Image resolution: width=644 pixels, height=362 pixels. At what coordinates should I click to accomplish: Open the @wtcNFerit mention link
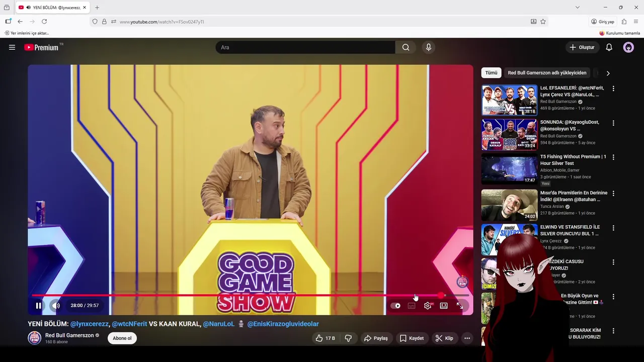click(x=129, y=324)
